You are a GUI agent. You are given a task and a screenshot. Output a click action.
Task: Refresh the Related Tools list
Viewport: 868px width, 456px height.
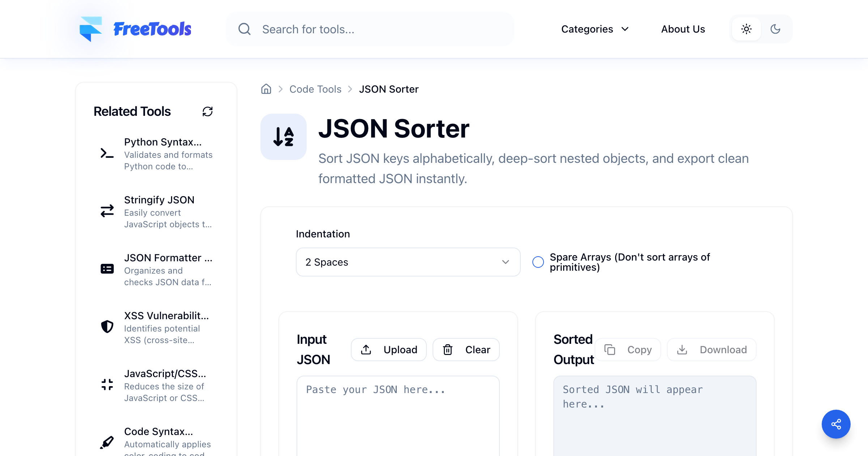click(x=208, y=111)
